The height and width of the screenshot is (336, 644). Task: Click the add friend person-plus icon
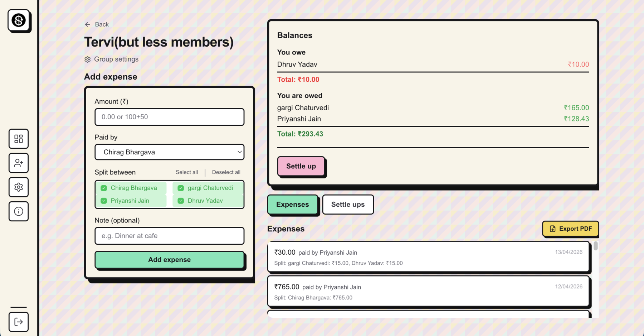19,163
